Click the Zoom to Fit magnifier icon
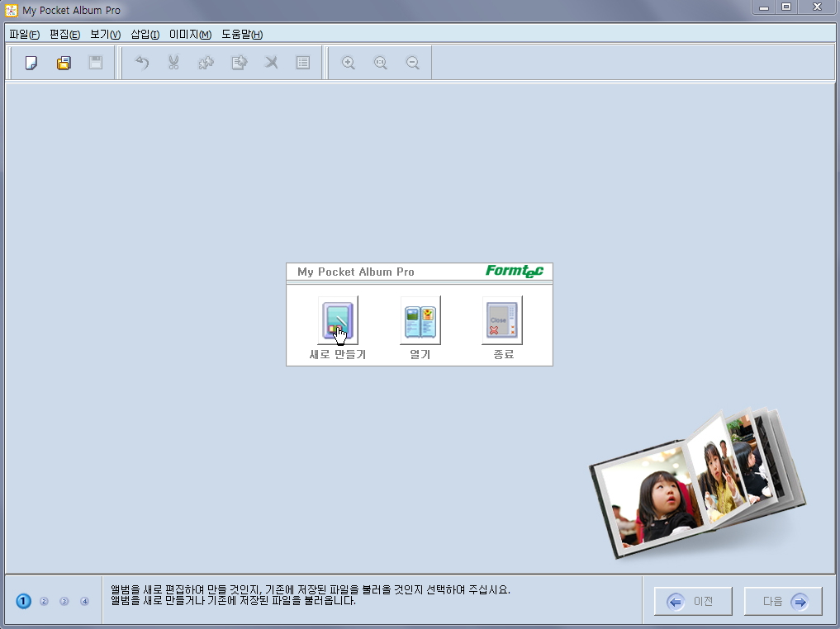 pyautogui.click(x=381, y=63)
